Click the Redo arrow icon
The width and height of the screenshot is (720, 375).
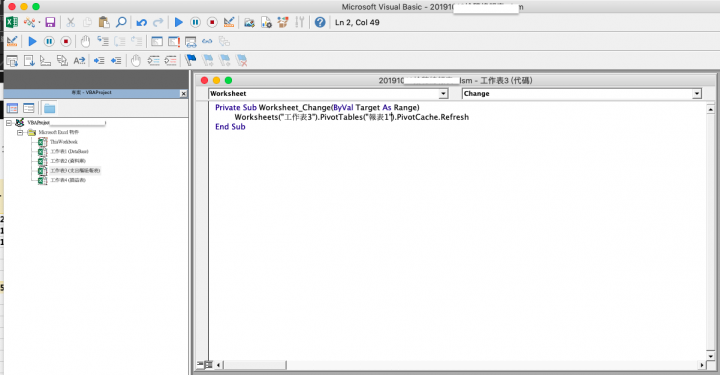click(158, 22)
